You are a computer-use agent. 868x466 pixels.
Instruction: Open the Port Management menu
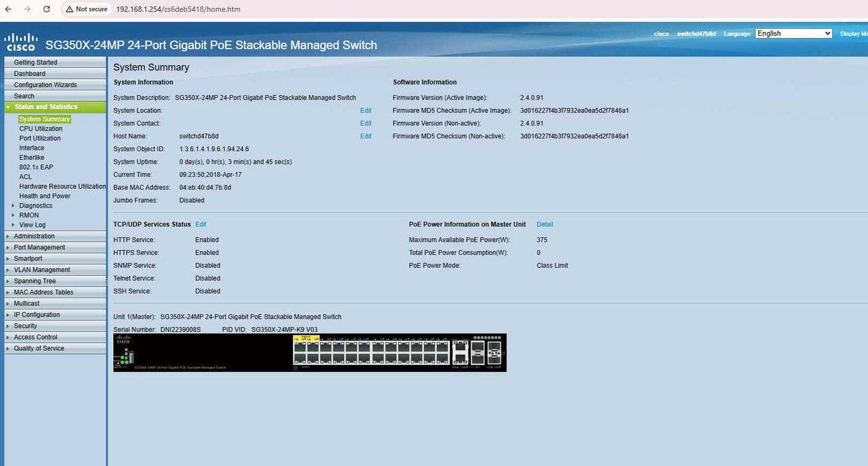tap(39, 248)
